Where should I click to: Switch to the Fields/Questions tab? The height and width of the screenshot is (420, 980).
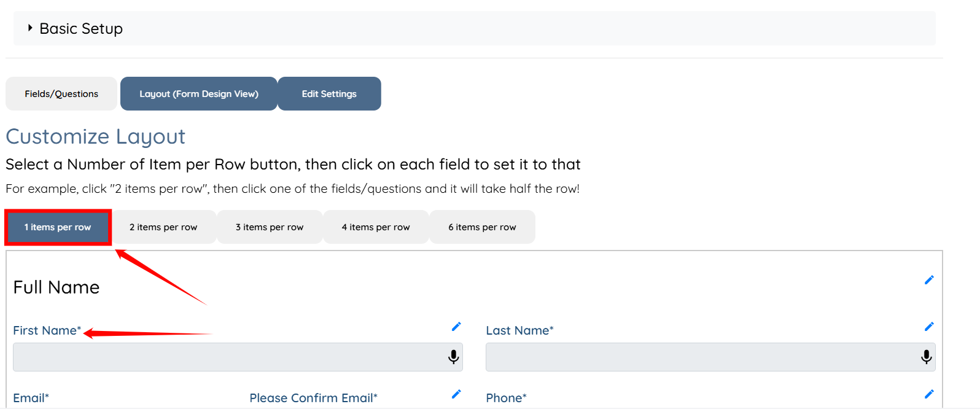[61, 94]
